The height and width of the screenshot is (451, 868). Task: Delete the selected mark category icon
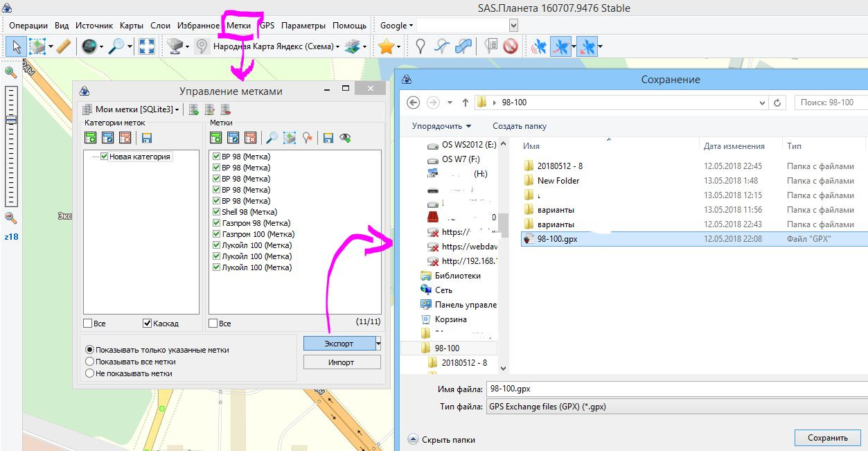(x=125, y=138)
